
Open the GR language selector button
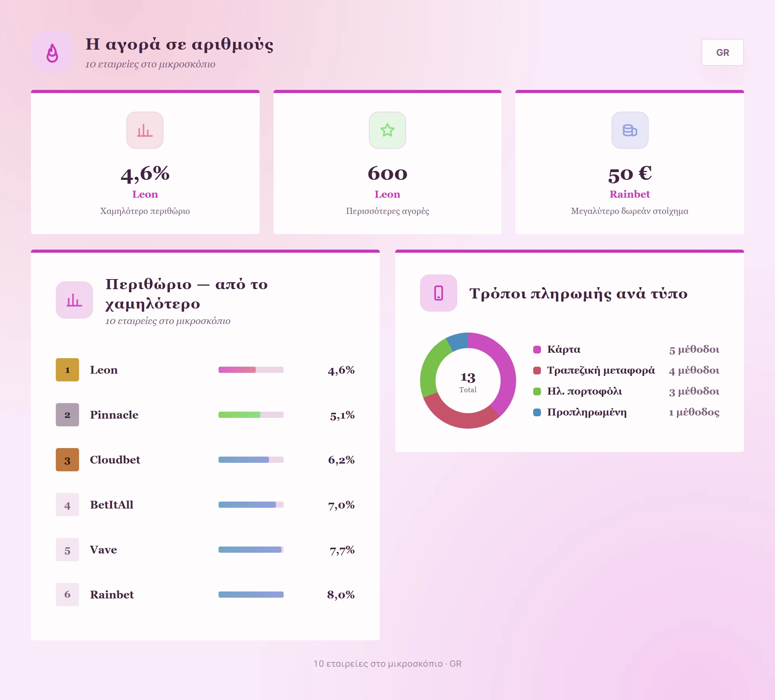click(722, 52)
